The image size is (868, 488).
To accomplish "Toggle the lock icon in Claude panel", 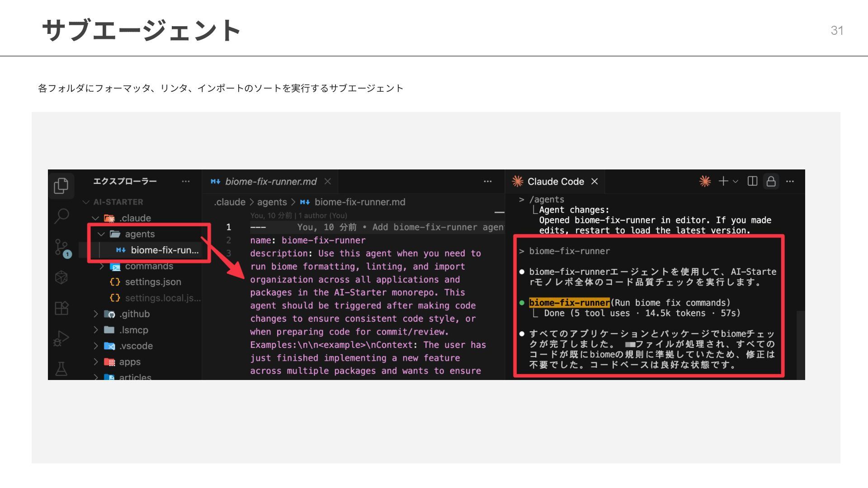I will click(771, 181).
